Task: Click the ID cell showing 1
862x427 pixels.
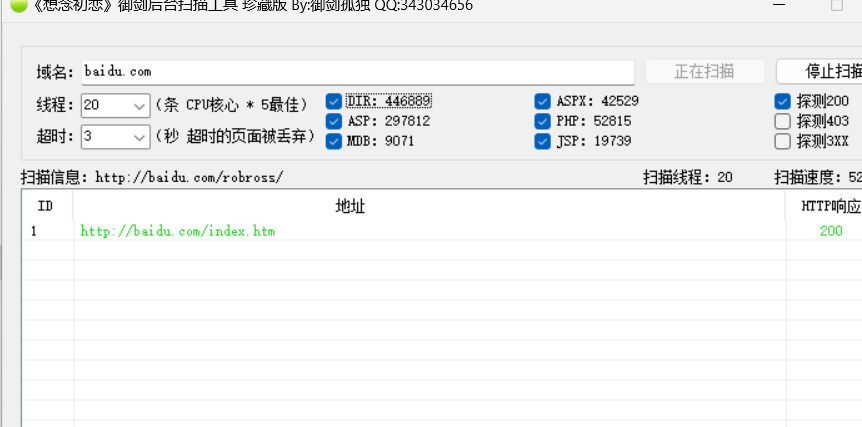Action: click(x=34, y=231)
